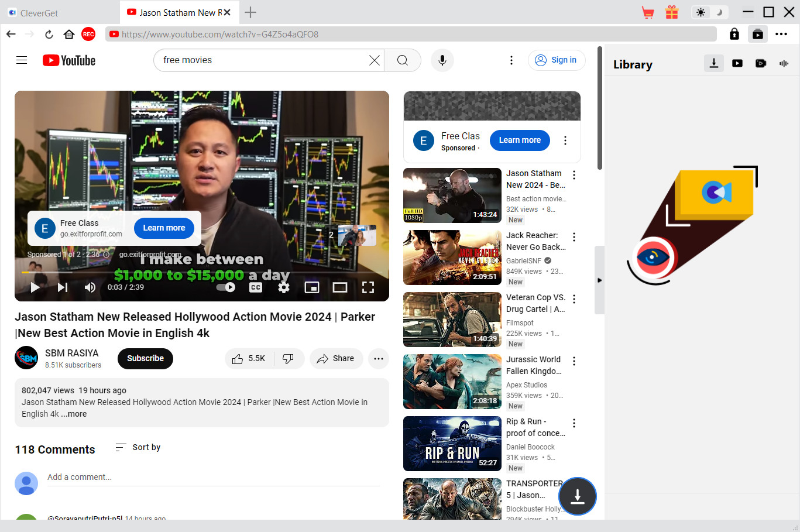Click the Subscribe button
The width and height of the screenshot is (800, 532).
click(146, 358)
